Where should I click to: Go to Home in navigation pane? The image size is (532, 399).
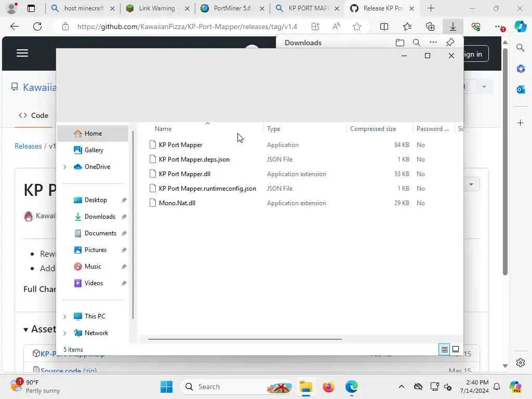click(x=92, y=134)
